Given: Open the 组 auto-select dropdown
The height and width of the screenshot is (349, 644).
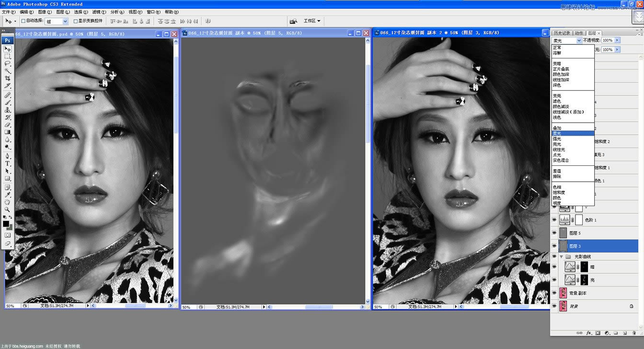Looking at the screenshot, I should [x=57, y=21].
